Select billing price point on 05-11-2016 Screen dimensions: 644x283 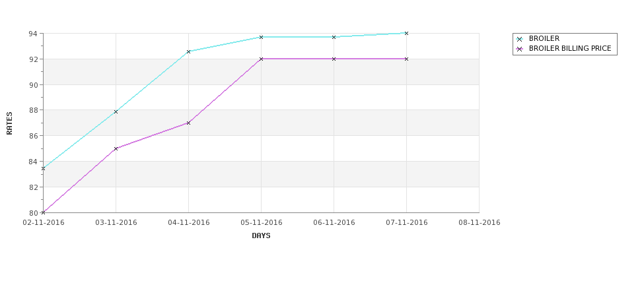261,59
